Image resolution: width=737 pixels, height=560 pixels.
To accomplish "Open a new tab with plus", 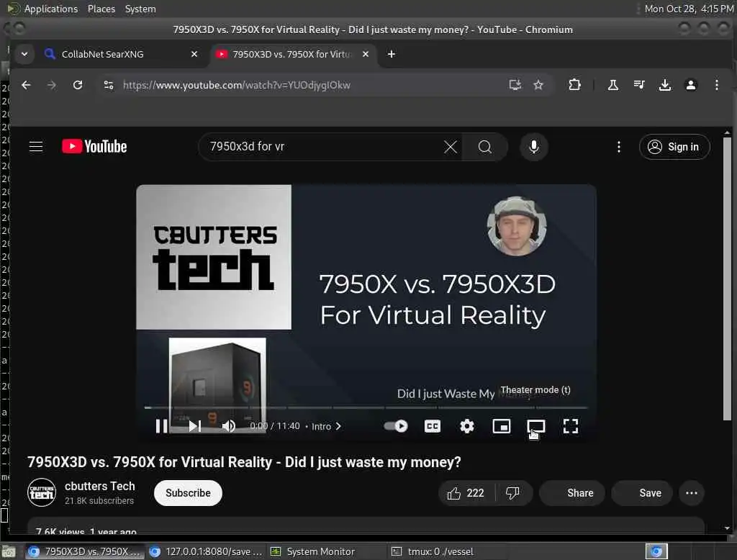I will click(x=391, y=54).
